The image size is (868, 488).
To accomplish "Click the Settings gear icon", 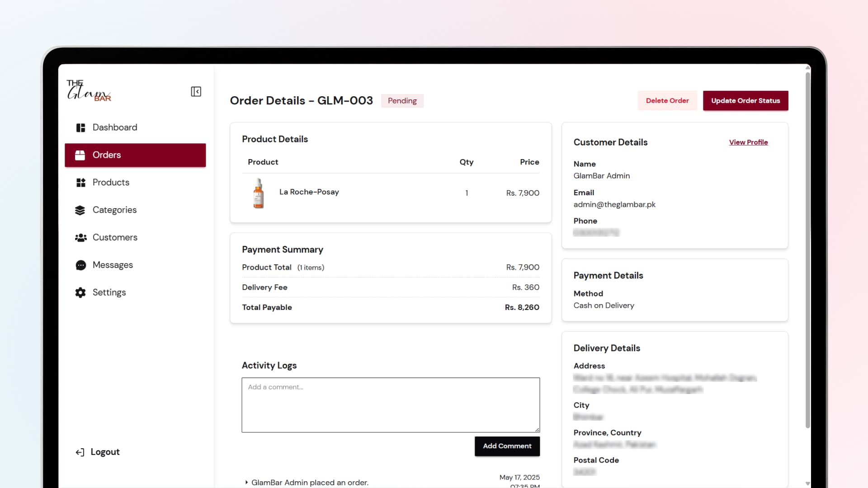I will click(x=80, y=293).
